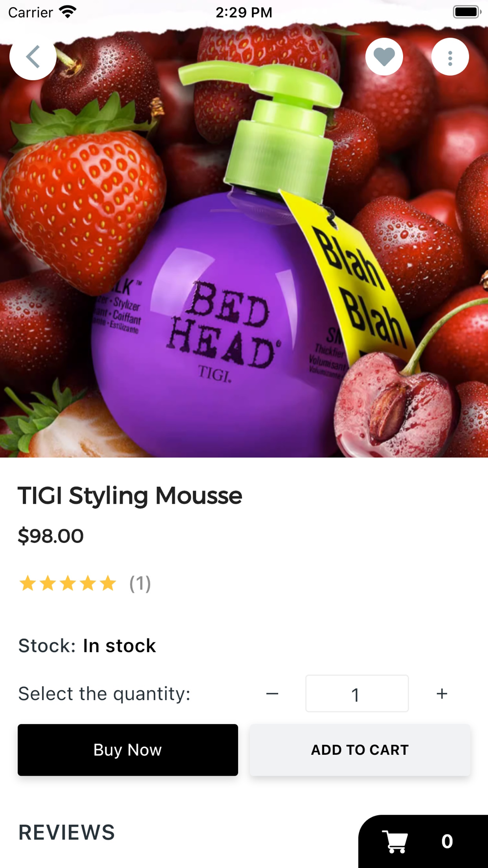This screenshot has height=868, width=488.
Task: Tap the battery icon in status bar
Action: tap(467, 12)
